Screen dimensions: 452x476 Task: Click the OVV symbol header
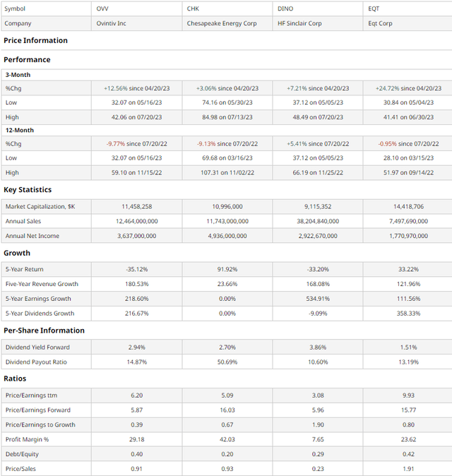click(x=102, y=8)
